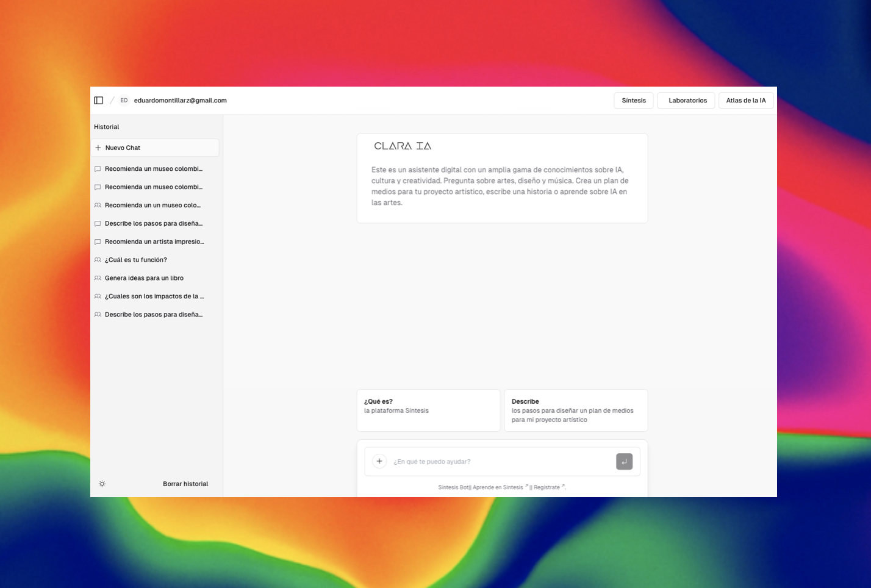
Task: Select the Describe los pasos suggestion card
Action: click(x=576, y=411)
